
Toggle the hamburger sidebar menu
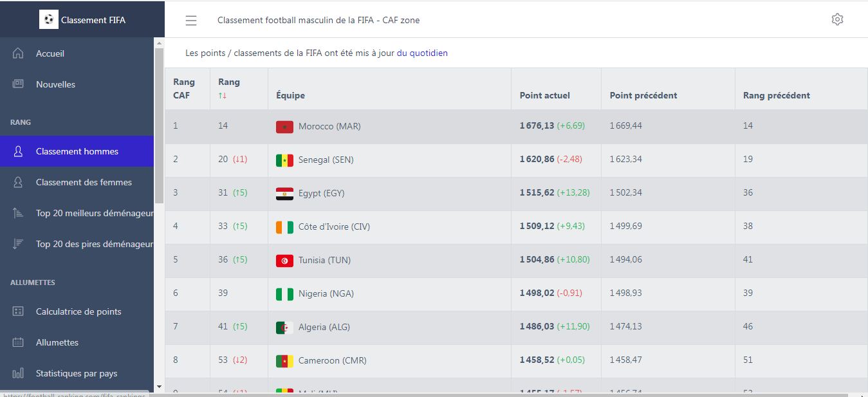pyautogui.click(x=191, y=21)
